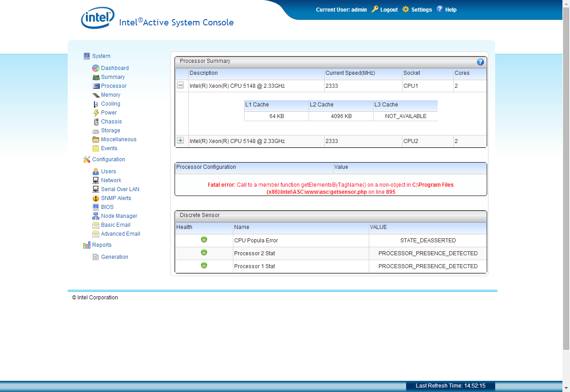
Task: Click the Processor 1 Stat health checkmark
Action: click(204, 265)
